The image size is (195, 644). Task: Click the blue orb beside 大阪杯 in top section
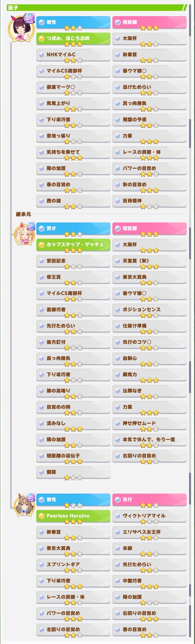coord(118,39)
